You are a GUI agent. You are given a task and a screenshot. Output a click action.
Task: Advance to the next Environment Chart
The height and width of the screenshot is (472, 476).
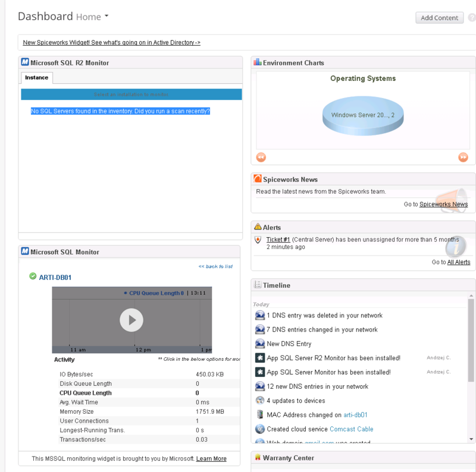coord(463,157)
